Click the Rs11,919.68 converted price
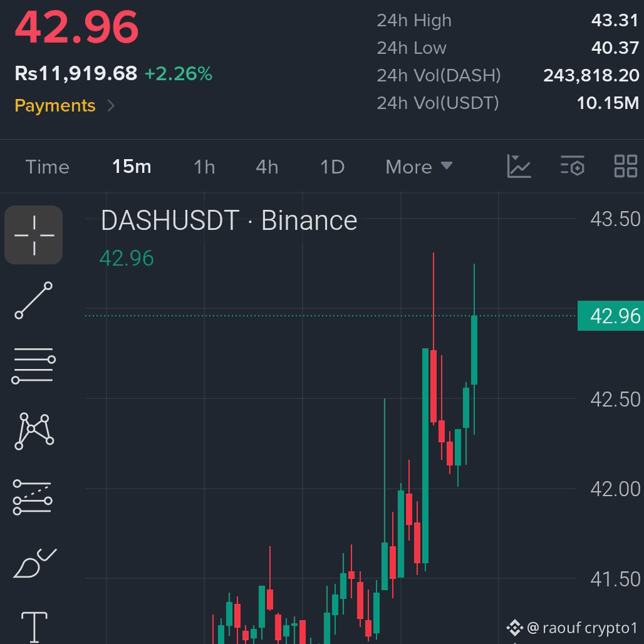644x644 pixels. (x=76, y=74)
